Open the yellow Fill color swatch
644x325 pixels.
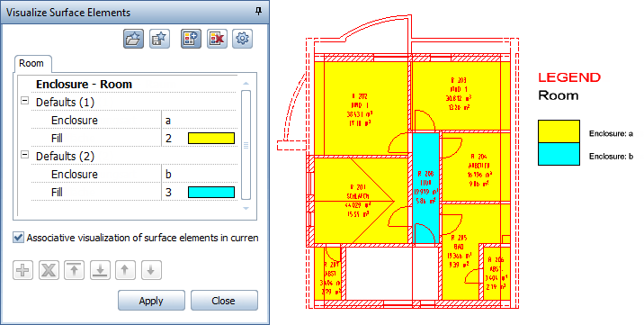point(211,139)
